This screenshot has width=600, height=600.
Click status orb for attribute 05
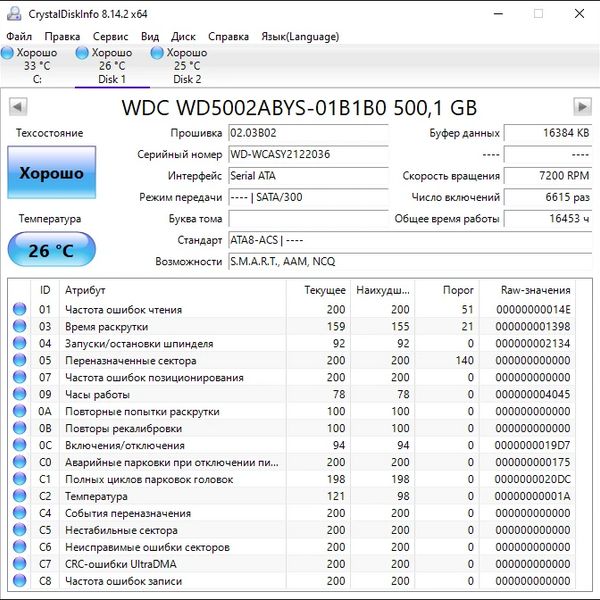[x=20, y=360]
